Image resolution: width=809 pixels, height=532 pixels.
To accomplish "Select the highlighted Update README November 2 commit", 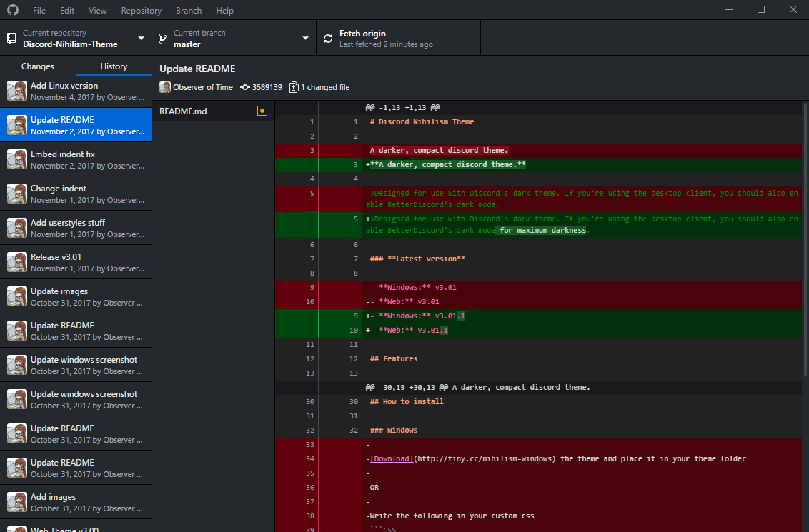I will tap(76, 125).
